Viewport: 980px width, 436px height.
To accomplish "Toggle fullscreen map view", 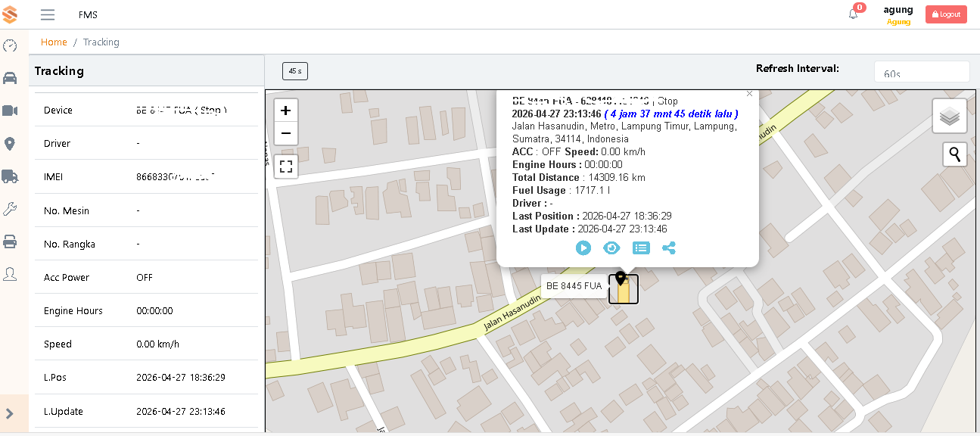I will (285, 167).
